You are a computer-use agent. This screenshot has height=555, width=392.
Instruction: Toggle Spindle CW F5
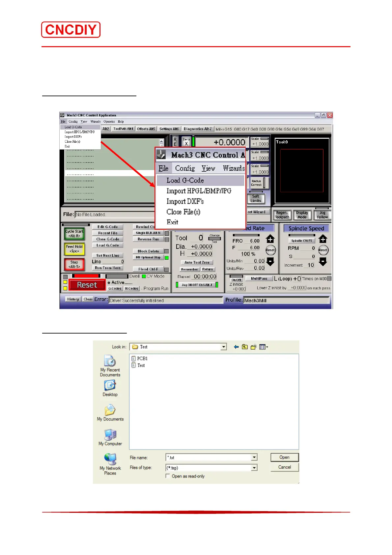[x=301, y=241]
